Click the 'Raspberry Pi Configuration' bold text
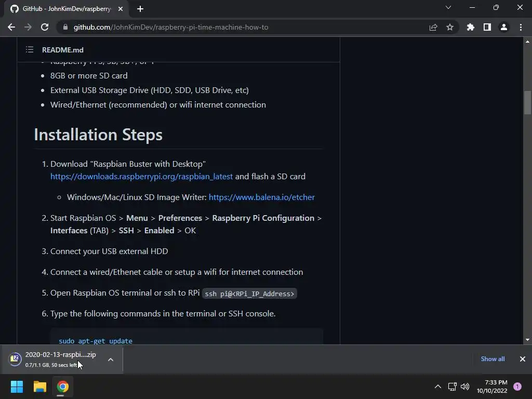 coord(263,218)
